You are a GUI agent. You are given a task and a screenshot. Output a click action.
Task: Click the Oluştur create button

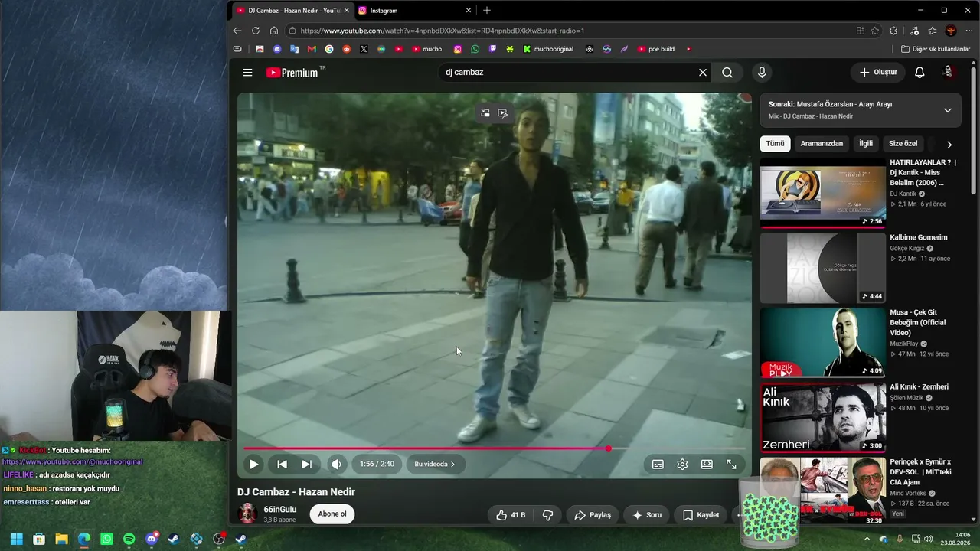pyautogui.click(x=877, y=73)
